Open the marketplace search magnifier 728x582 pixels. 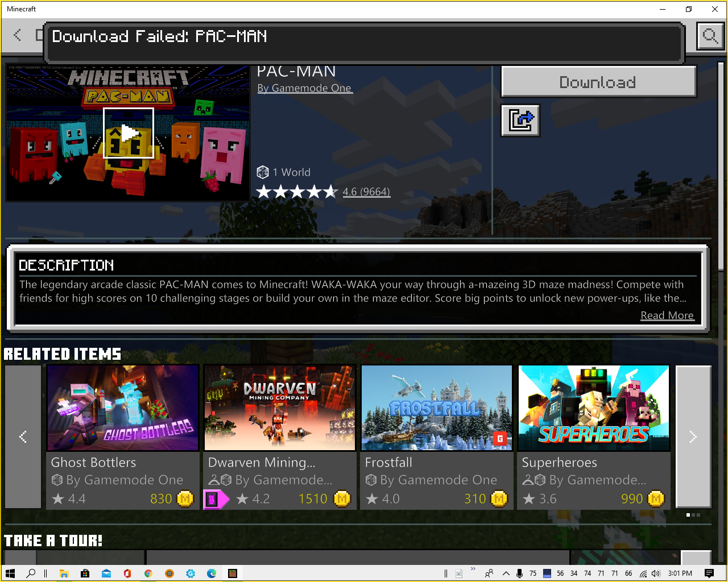710,37
